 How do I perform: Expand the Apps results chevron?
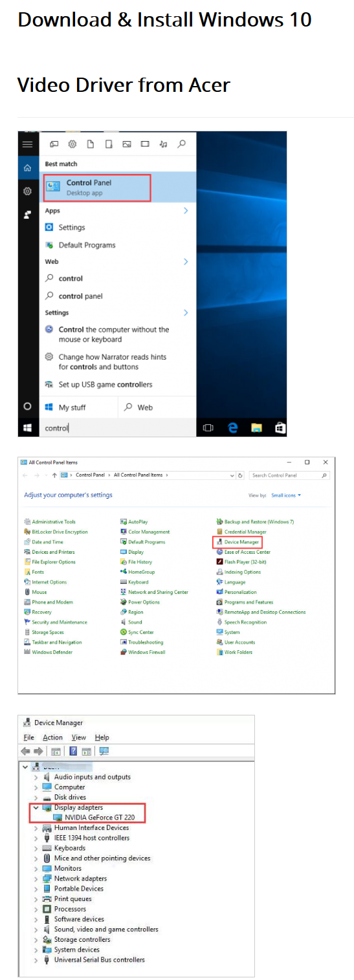coord(186,211)
